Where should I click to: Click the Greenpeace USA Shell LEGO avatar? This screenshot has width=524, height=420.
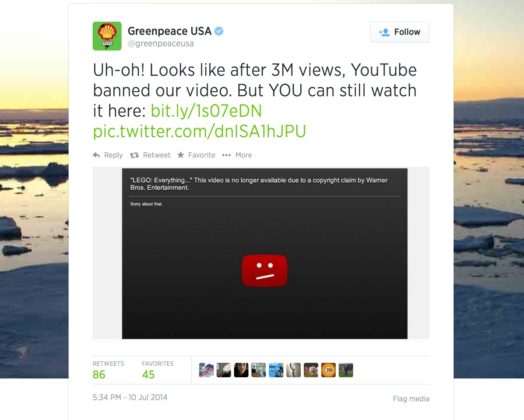[107, 36]
